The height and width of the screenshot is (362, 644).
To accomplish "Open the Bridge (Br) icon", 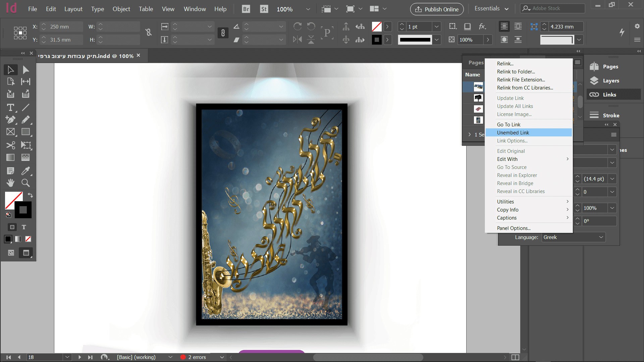I will click(246, 9).
